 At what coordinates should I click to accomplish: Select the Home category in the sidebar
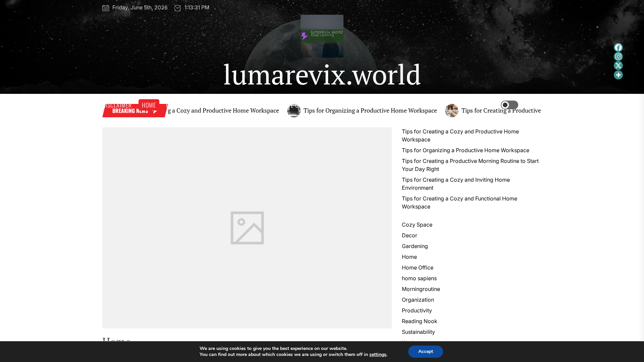click(x=409, y=257)
